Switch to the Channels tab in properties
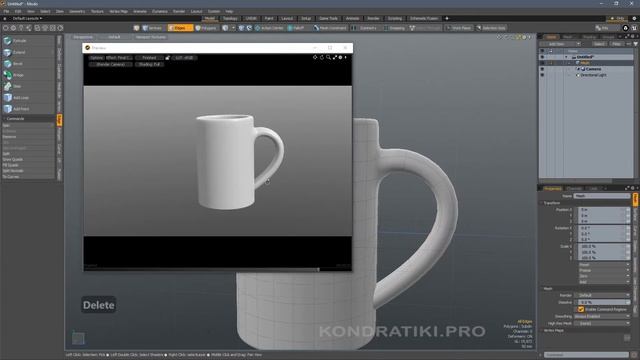Viewport: 640px width, 360px height. (574, 188)
